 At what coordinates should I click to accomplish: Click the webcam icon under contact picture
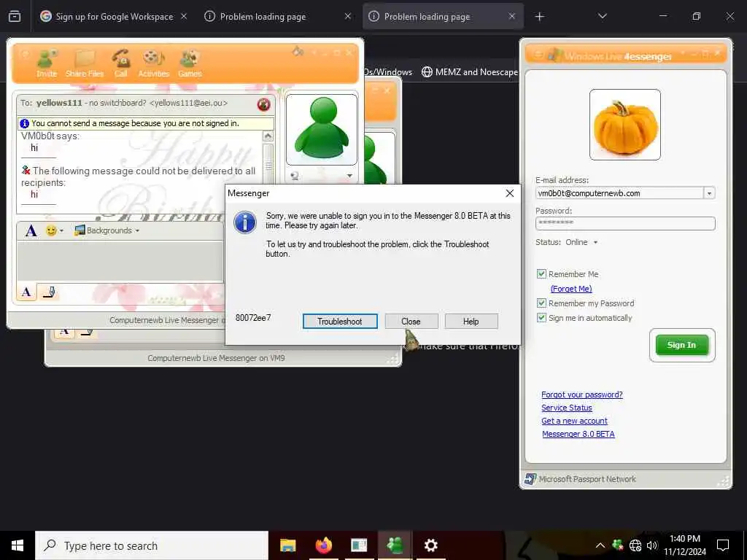(x=295, y=176)
